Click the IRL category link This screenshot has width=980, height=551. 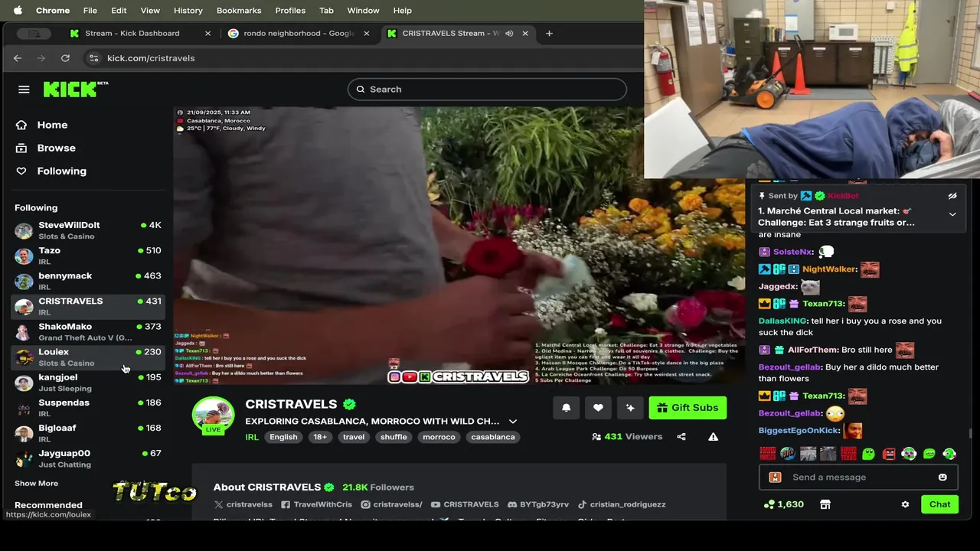(x=252, y=437)
